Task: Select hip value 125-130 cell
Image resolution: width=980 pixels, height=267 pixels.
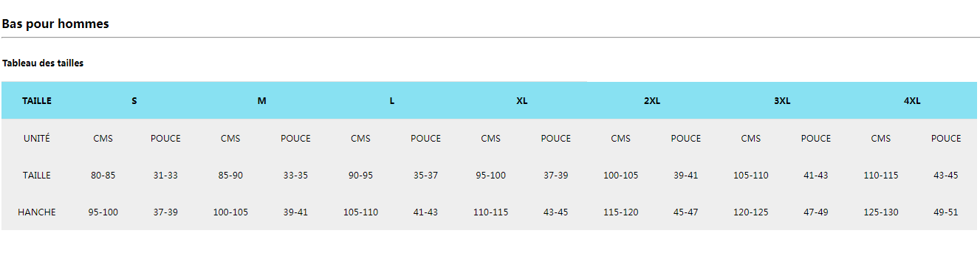Action: (881, 212)
